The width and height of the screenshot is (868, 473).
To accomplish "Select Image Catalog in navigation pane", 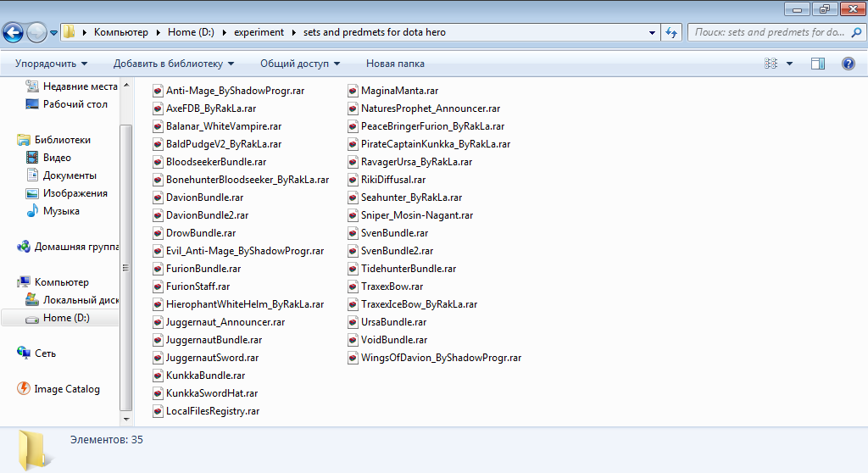I will 58,389.
